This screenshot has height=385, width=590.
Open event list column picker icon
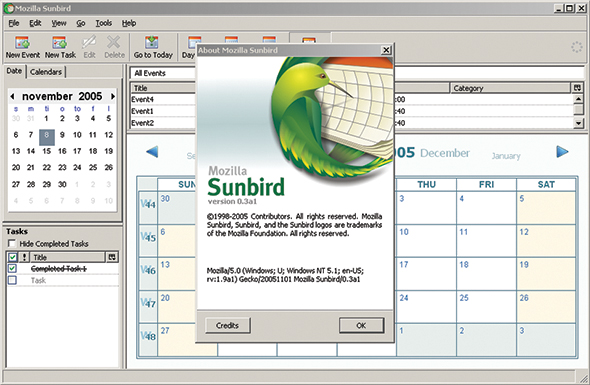click(x=577, y=88)
